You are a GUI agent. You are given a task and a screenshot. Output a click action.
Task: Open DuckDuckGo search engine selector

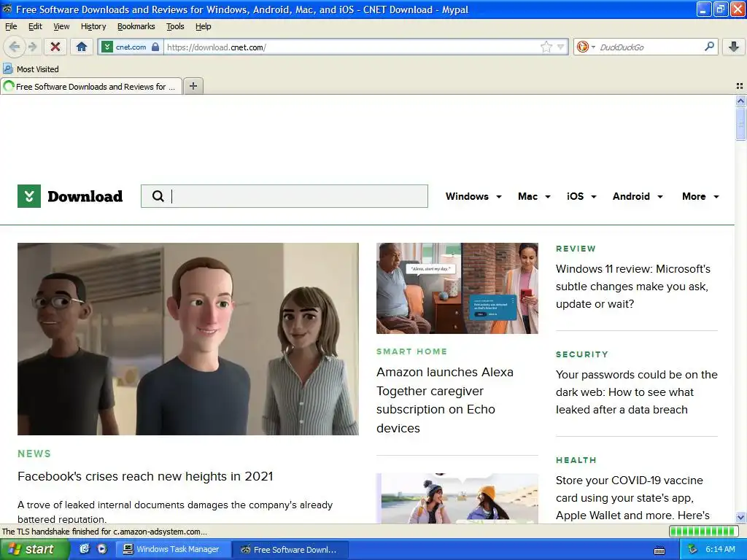[586, 47]
